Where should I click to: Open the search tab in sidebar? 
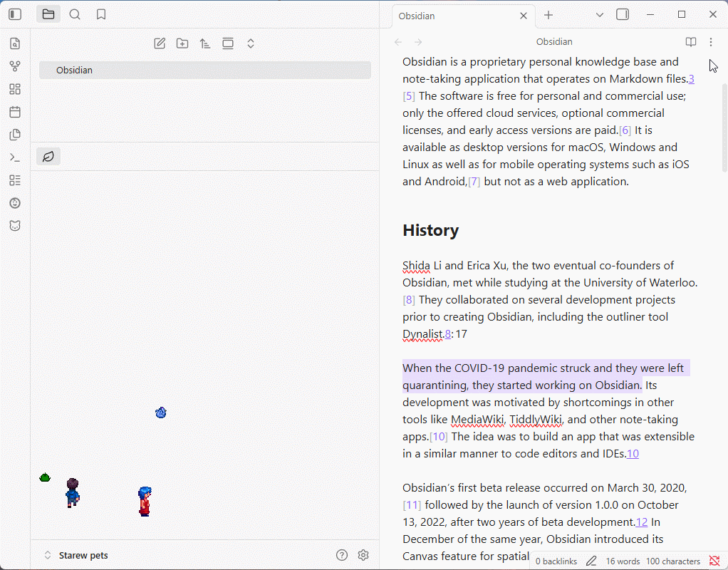pyautogui.click(x=75, y=14)
